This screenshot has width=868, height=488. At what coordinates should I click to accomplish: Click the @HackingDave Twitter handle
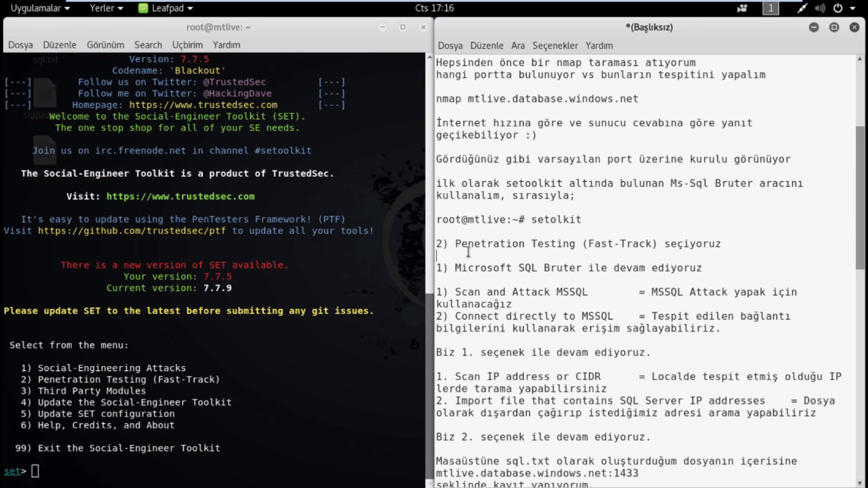pos(237,93)
